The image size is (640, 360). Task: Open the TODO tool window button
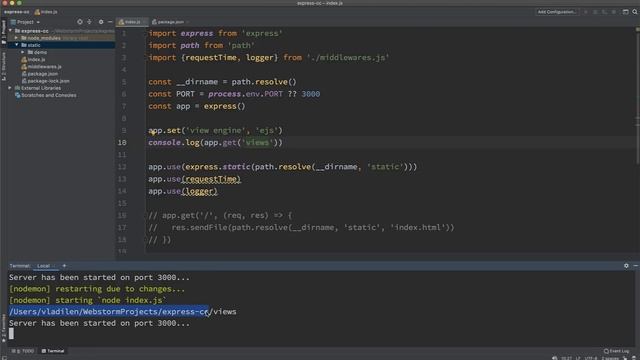[23, 351]
